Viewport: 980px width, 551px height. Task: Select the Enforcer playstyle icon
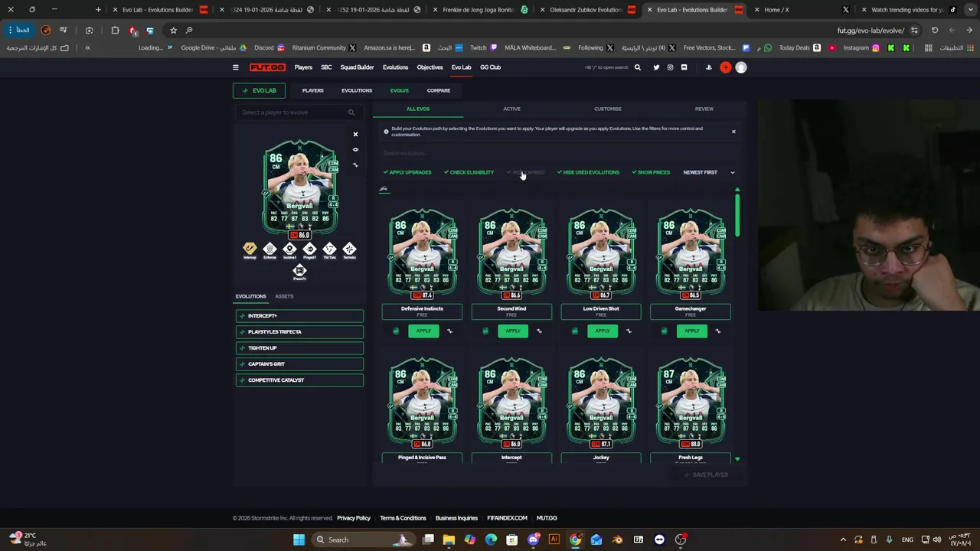269,249
